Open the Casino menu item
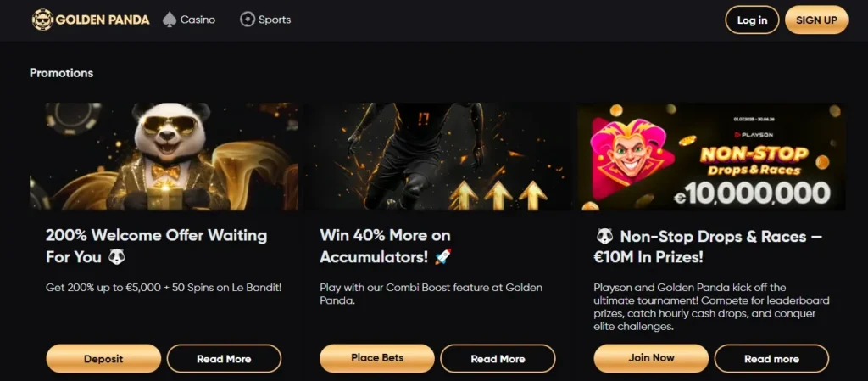Viewport: 868px width, 381px height. [x=189, y=20]
